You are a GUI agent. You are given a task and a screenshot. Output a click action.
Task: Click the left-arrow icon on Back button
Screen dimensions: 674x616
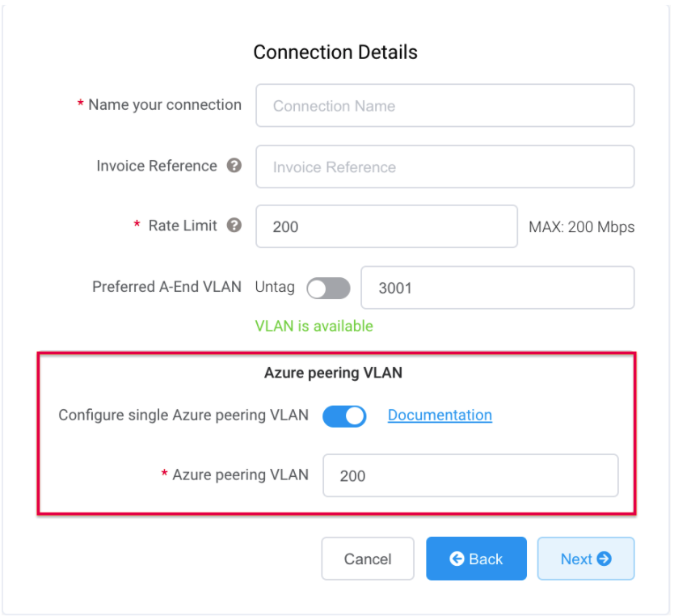click(457, 559)
